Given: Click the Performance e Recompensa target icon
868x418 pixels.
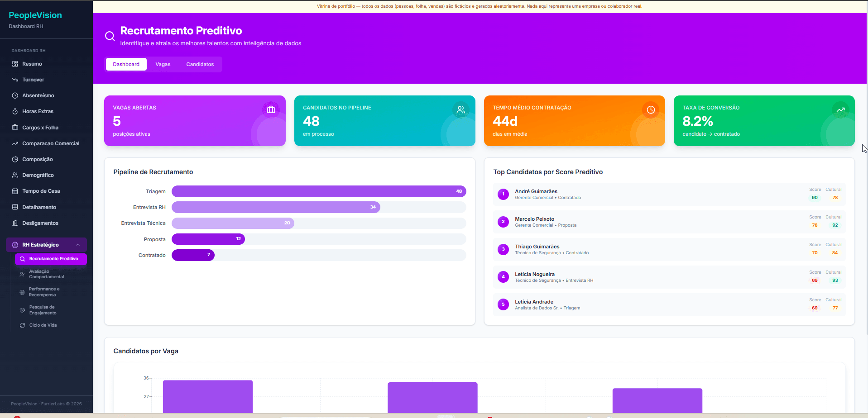Looking at the screenshot, I should [x=22, y=292].
